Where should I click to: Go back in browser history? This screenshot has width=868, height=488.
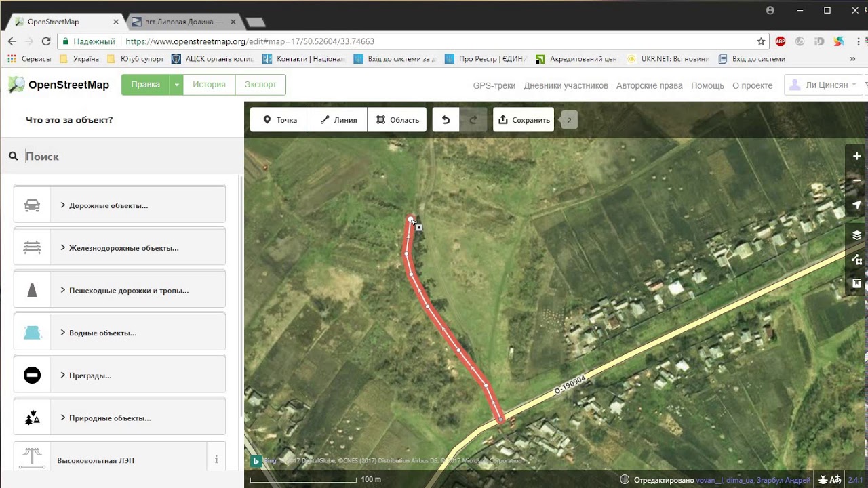pos(12,41)
